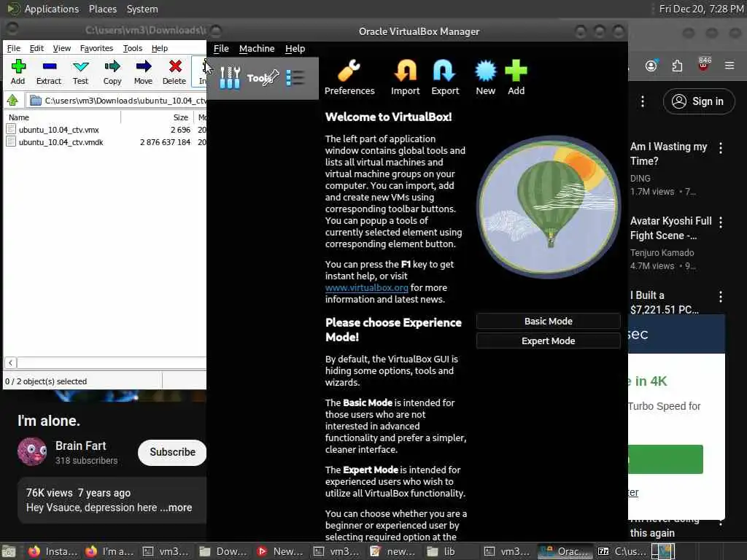747x560 pixels.
Task: Open browser account profile icon
Action: pos(651,65)
